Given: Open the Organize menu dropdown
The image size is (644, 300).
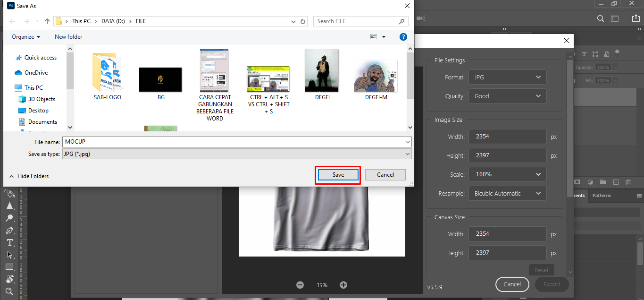Looking at the screenshot, I should [x=26, y=36].
